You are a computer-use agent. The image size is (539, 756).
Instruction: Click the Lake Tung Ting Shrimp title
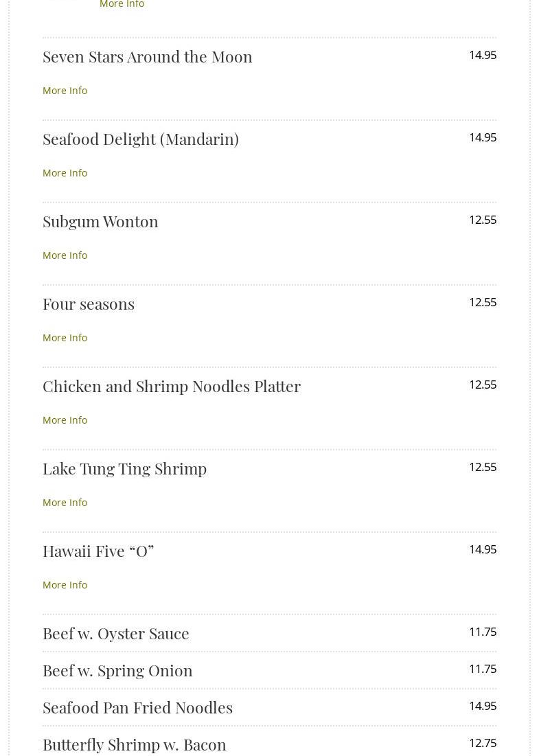(124, 468)
